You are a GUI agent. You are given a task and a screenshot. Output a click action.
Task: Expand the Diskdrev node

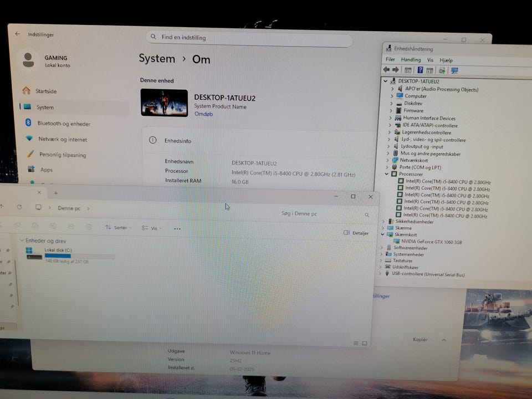point(392,103)
